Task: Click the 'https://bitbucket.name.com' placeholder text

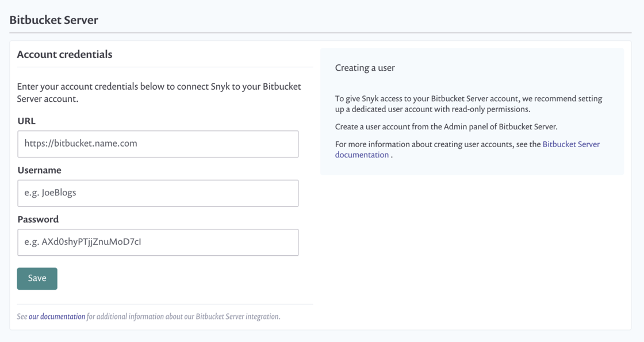Action: point(80,144)
